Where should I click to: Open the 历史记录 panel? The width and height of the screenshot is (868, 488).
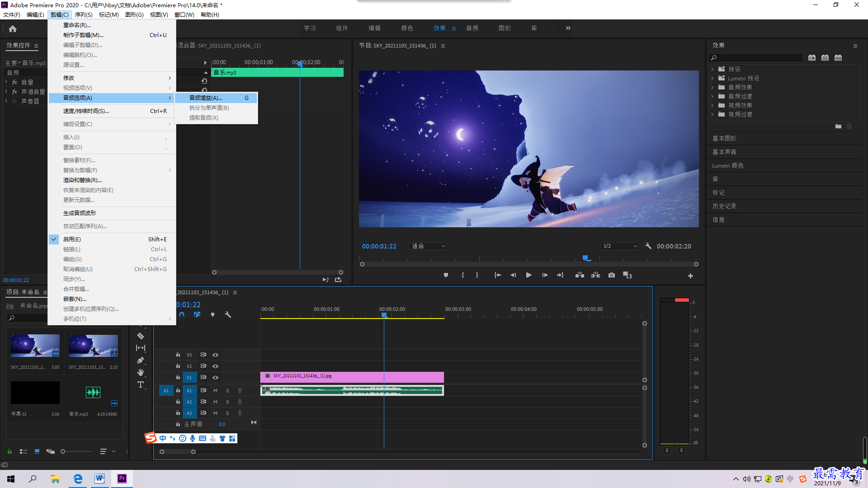[724, 206]
